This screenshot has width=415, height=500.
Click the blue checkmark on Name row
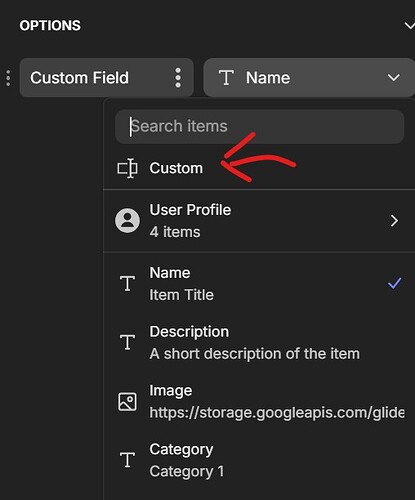click(x=394, y=283)
